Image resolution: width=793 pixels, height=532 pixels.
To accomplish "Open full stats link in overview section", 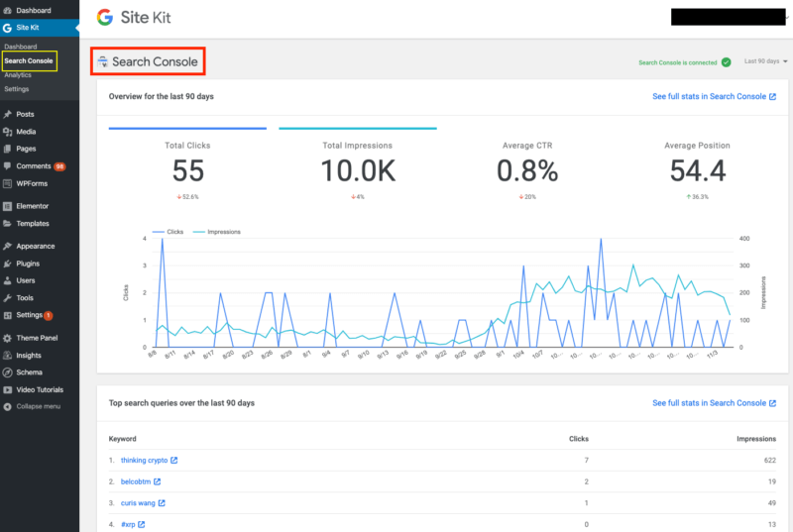I will [714, 96].
